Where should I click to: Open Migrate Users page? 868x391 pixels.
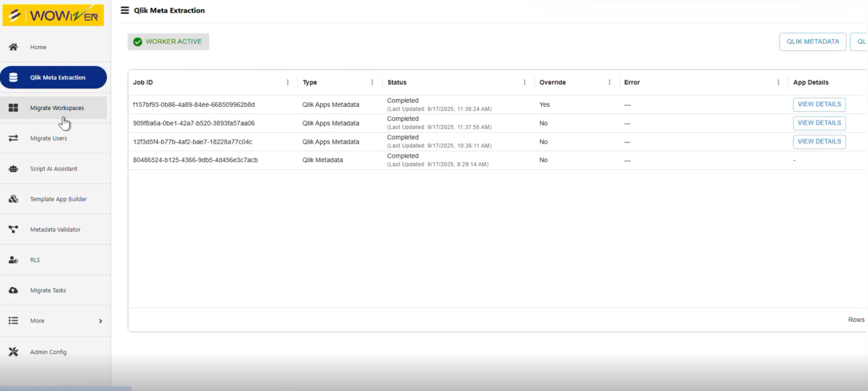pos(54,138)
